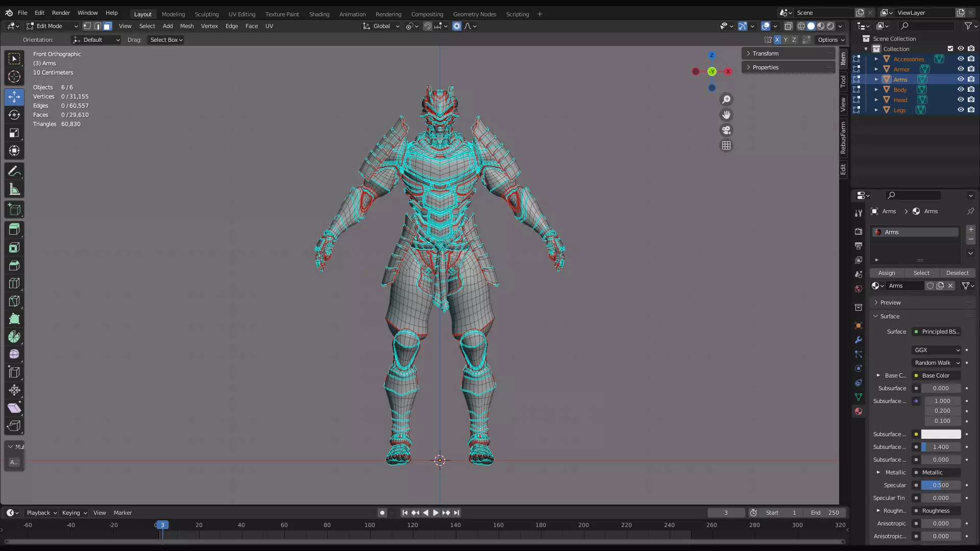Screen dimensions: 980x551
Task: Open the Render menu
Action: coord(61,13)
